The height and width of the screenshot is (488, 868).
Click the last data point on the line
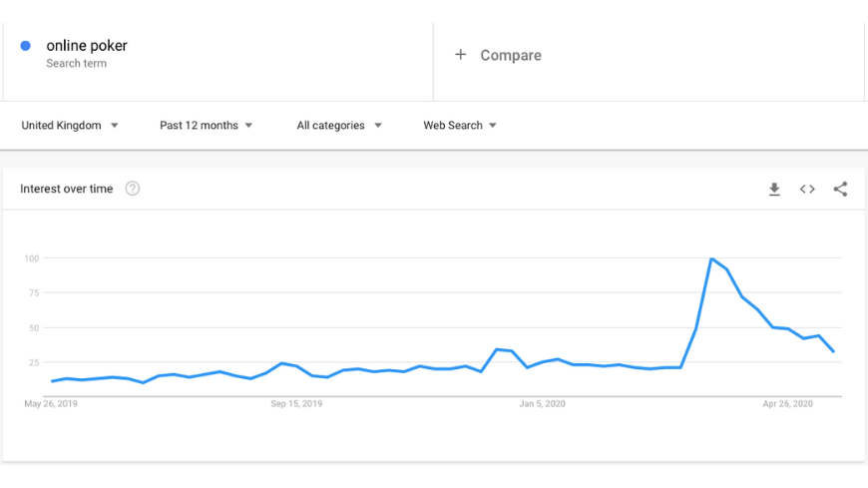(x=834, y=351)
